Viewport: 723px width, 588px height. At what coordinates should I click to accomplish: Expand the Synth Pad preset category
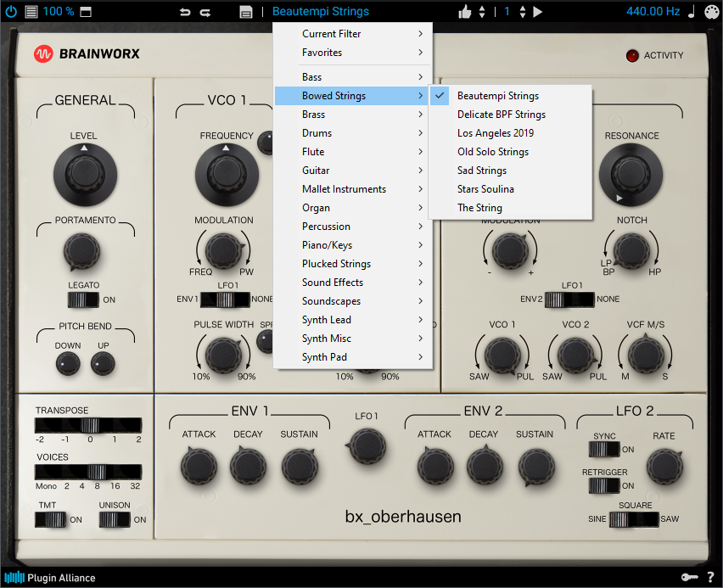click(353, 357)
